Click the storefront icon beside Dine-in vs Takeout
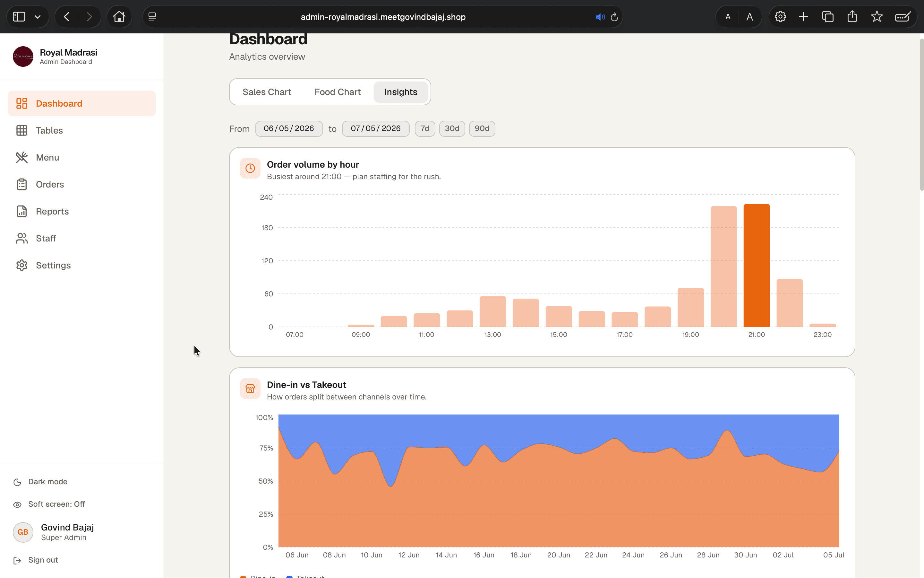Image resolution: width=924 pixels, height=578 pixels. (x=250, y=389)
